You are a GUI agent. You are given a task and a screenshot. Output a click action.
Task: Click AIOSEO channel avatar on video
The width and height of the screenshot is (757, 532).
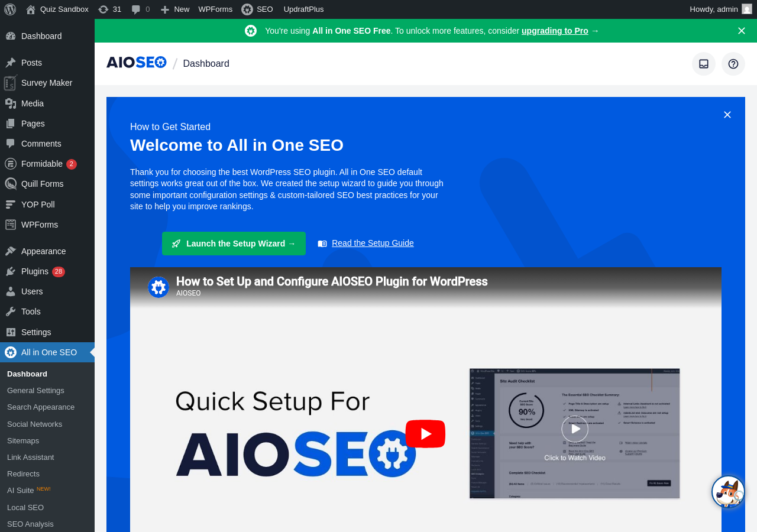pyautogui.click(x=158, y=287)
